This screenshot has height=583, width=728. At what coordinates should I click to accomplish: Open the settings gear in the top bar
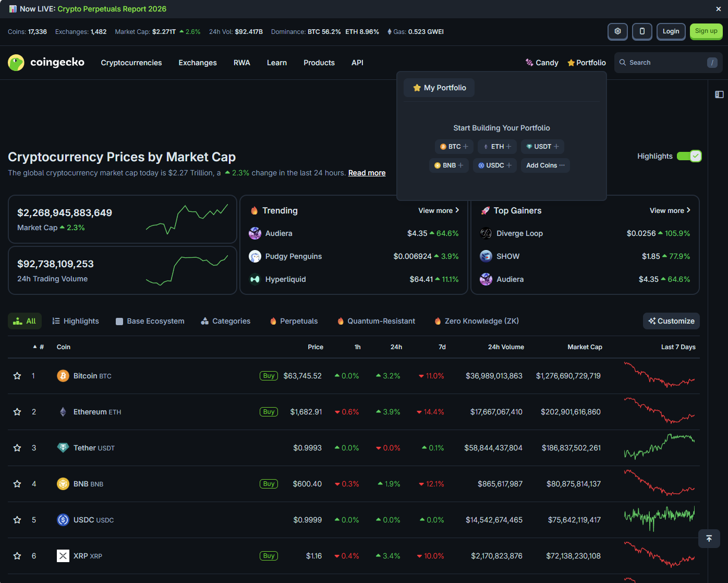click(x=617, y=31)
